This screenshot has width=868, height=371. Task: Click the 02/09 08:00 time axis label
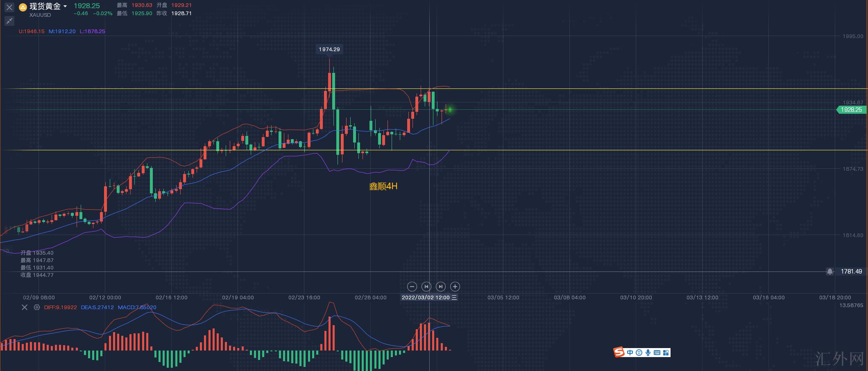point(39,298)
